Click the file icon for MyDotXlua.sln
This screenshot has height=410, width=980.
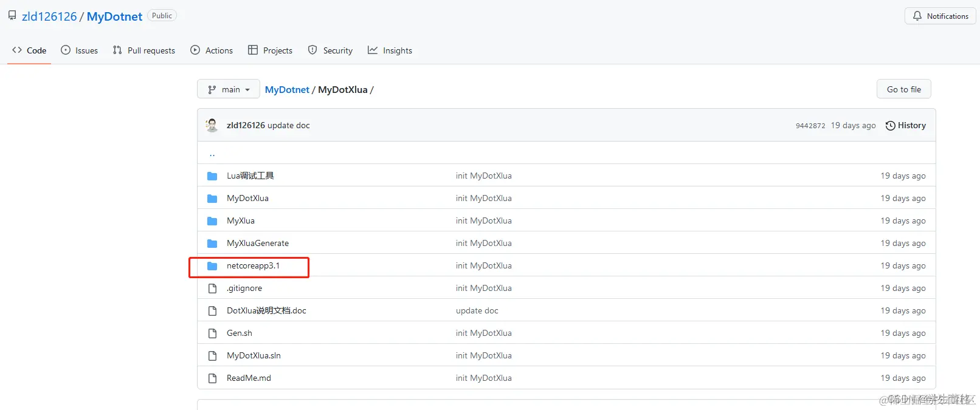(212, 356)
